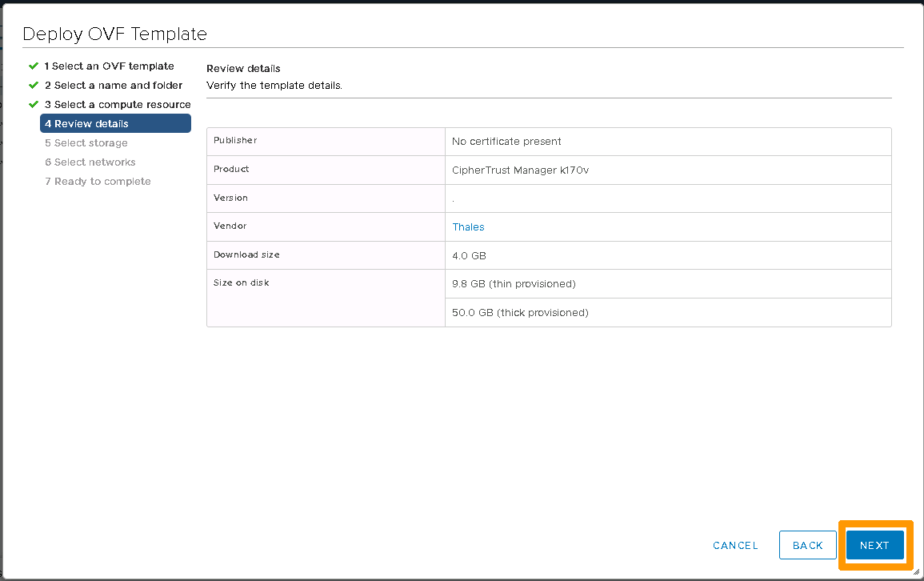Click the resize grip in the dialog corner
The height and width of the screenshot is (581, 924).
pyautogui.click(x=916, y=572)
